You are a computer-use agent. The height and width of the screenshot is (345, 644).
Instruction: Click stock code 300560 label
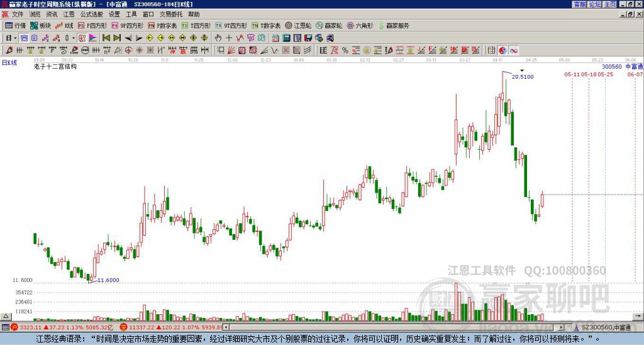click(612, 67)
